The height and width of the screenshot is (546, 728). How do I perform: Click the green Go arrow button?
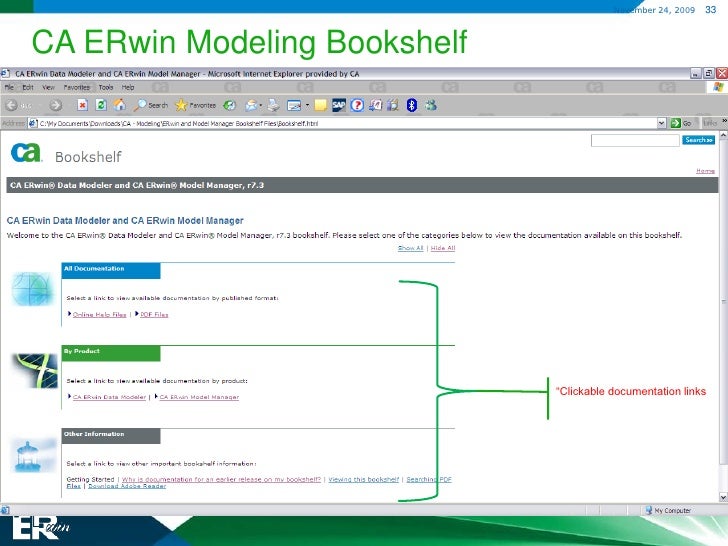(x=676, y=124)
